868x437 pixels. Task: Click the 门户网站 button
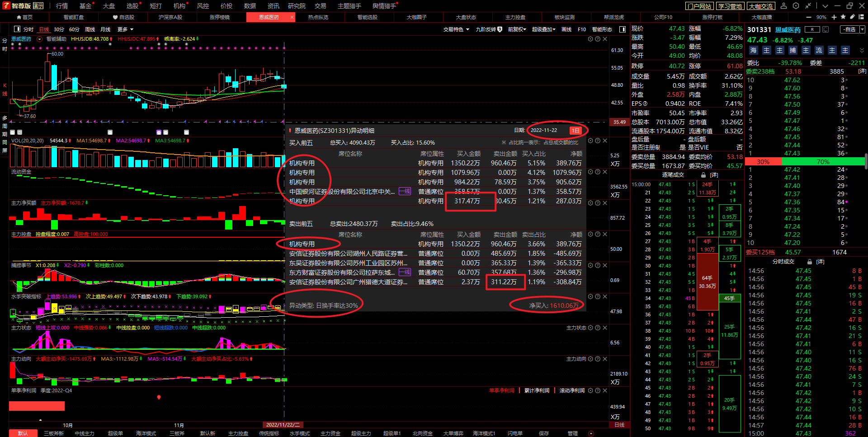pos(699,6)
